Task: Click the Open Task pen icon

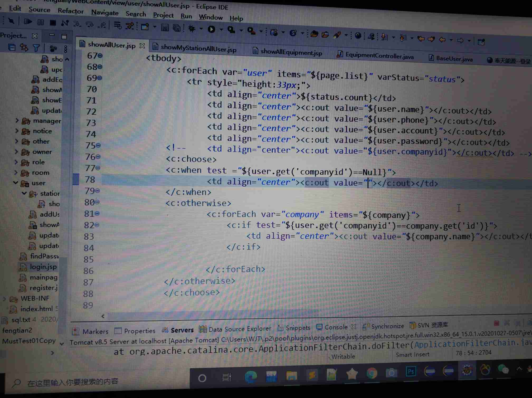Action: pos(337,35)
